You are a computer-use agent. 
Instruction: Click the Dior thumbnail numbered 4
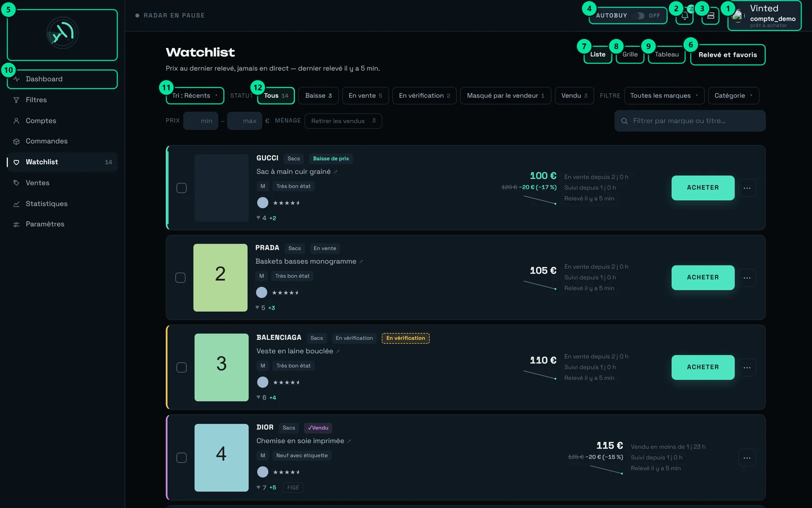tap(221, 458)
